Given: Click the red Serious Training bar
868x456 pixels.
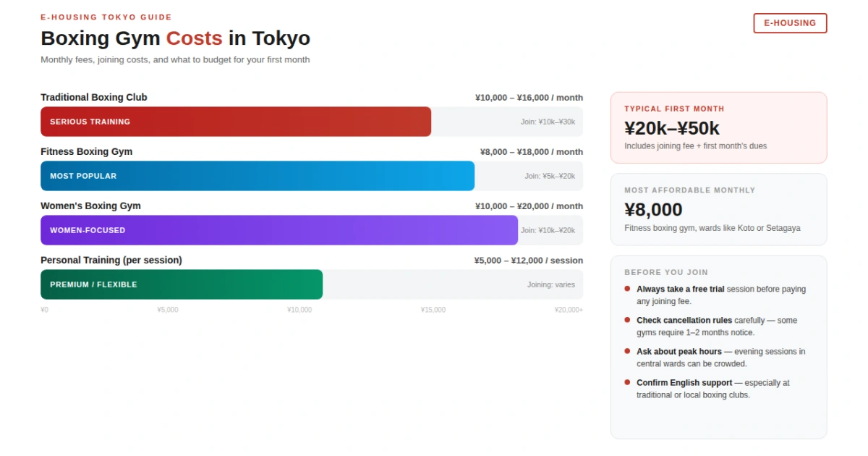Looking at the screenshot, I should (x=235, y=122).
